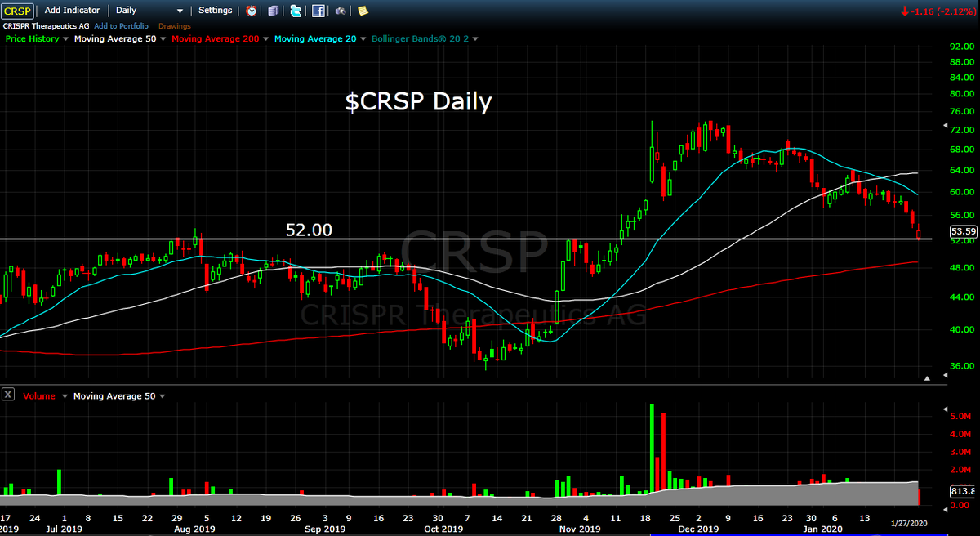Click the Bollinger Bands 20 2 label
The height and width of the screenshot is (536, 980).
point(420,38)
